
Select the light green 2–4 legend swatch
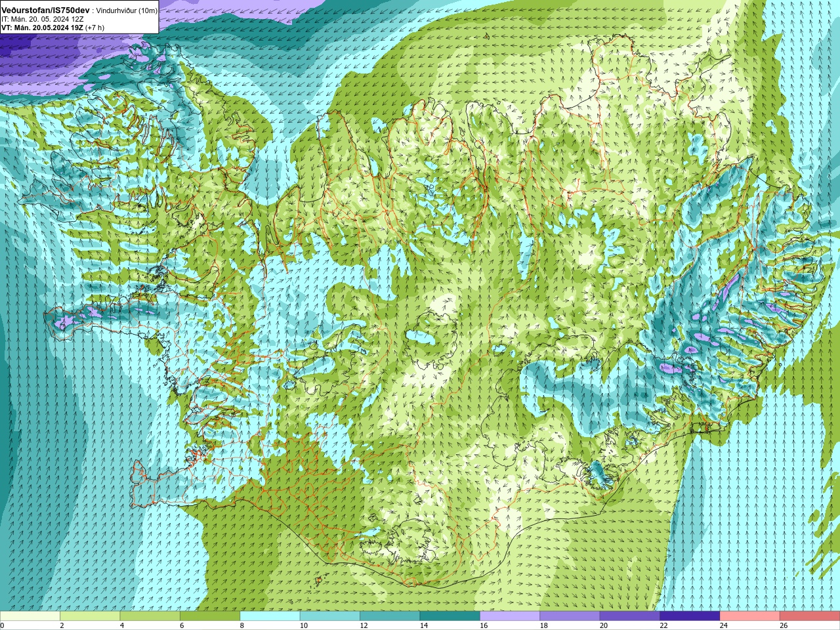[90, 616]
